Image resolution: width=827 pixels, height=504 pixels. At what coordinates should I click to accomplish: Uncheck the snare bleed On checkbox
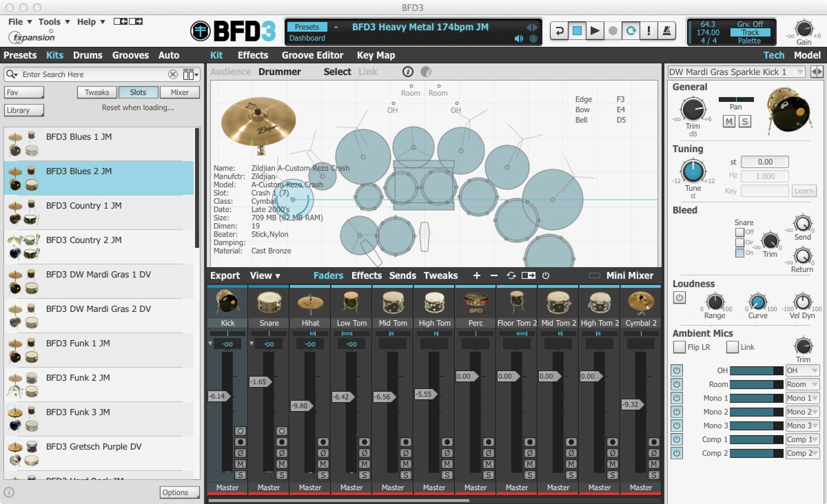739,253
